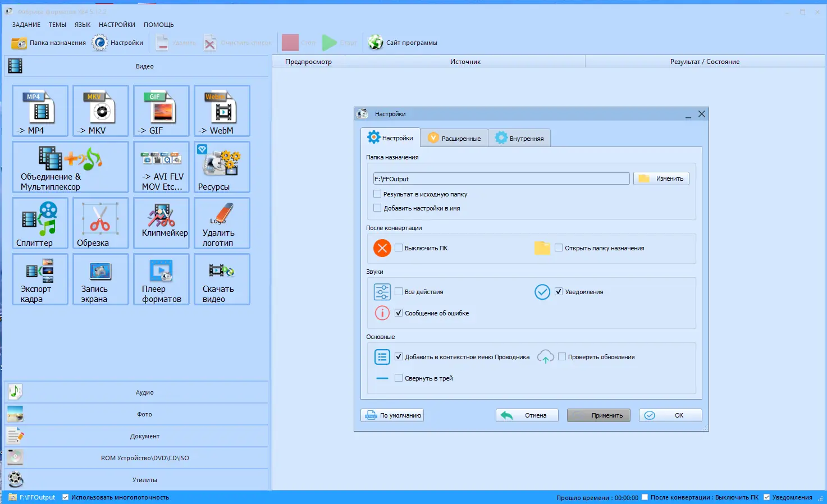Click the Результат / Состояние column header
This screenshot has width=827, height=504.
(705, 62)
